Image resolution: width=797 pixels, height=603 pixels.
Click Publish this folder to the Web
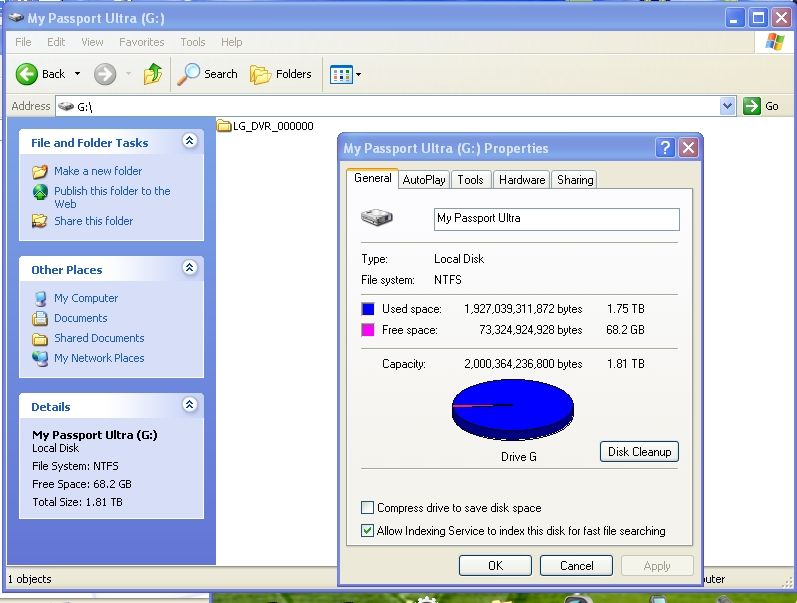(x=112, y=197)
